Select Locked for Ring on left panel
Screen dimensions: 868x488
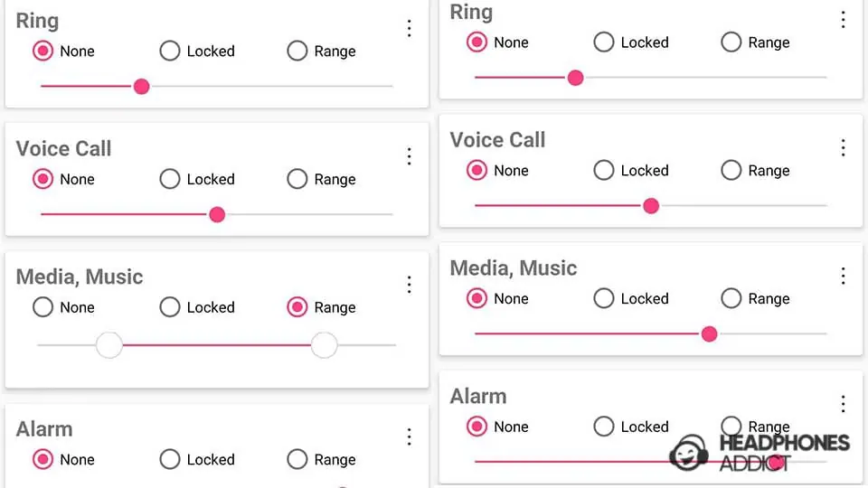click(170, 52)
